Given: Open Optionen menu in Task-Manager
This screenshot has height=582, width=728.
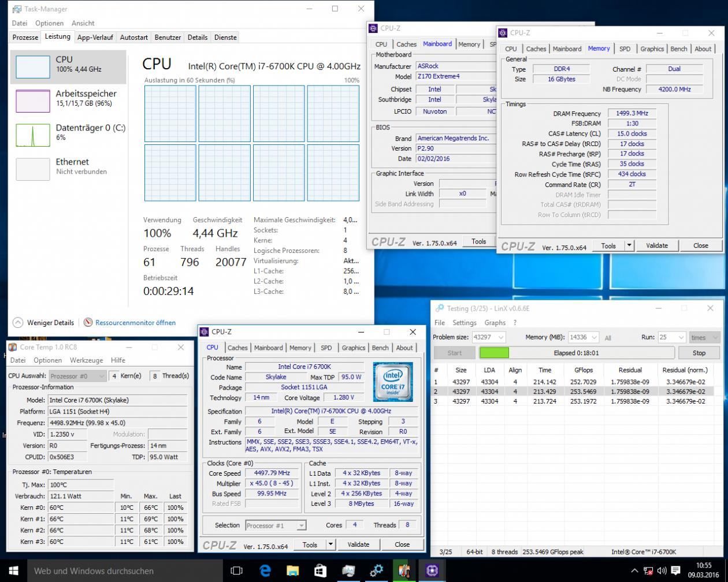Looking at the screenshot, I should tap(49, 23).
